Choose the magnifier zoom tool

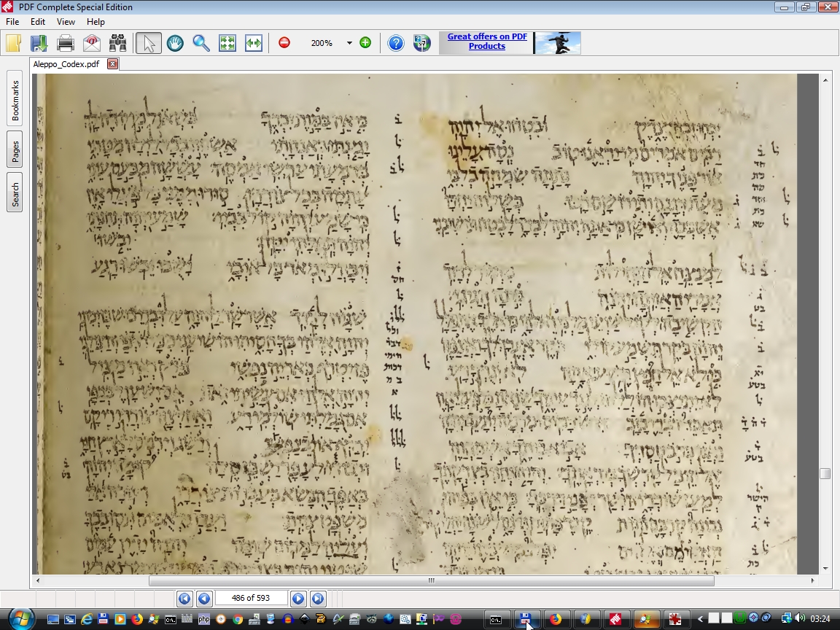tap(201, 43)
